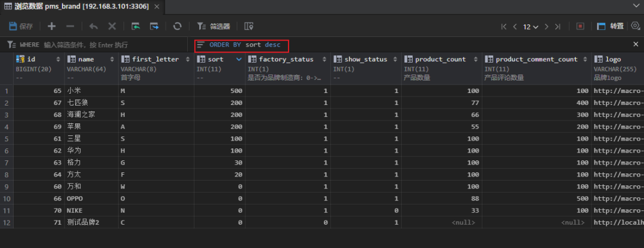This screenshot has height=248, width=644.
Task: Toggle sort arrows on the factory_status column
Action: (324, 59)
